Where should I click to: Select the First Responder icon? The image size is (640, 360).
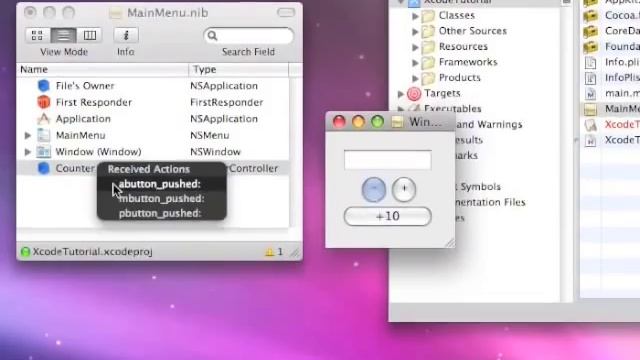43,102
